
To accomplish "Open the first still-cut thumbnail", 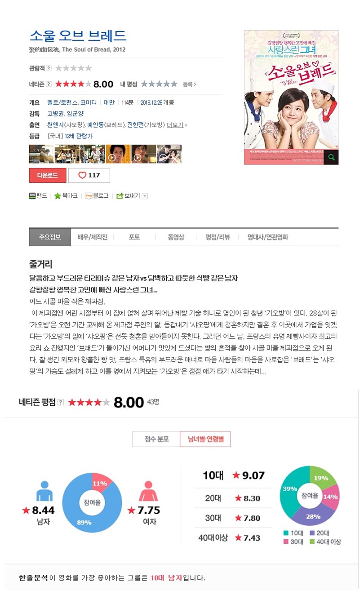I will pos(41,154).
